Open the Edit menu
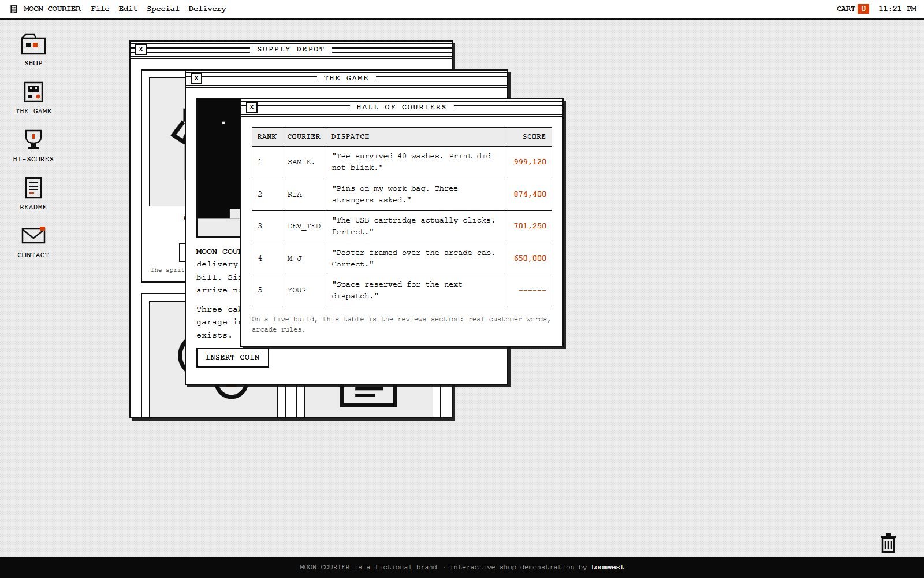This screenshot has width=924, height=578. [128, 9]
